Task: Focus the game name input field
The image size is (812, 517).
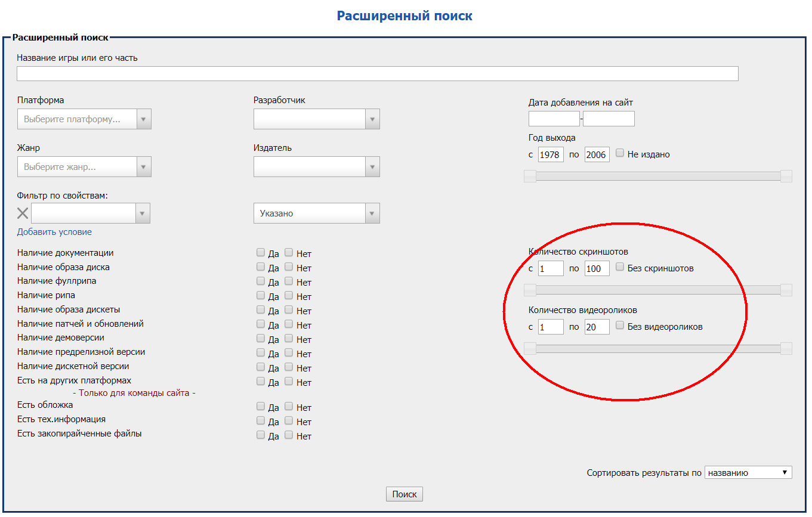Action: point(378,73)
